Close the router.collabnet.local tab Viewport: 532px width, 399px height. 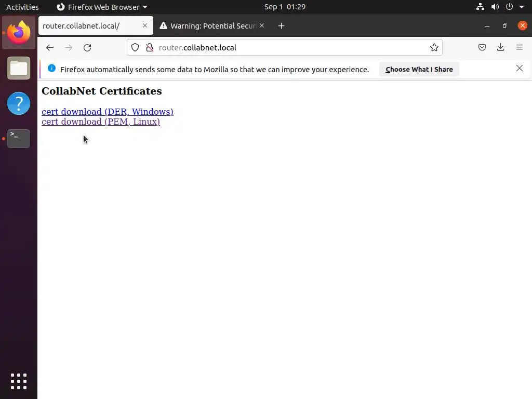point(145,25)
